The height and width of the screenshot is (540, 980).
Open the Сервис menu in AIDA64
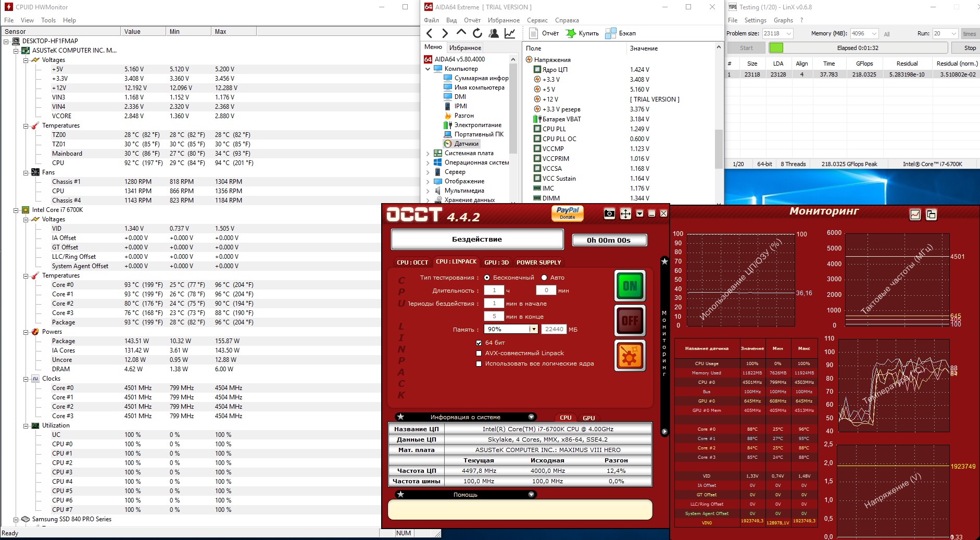coord(537,20)
